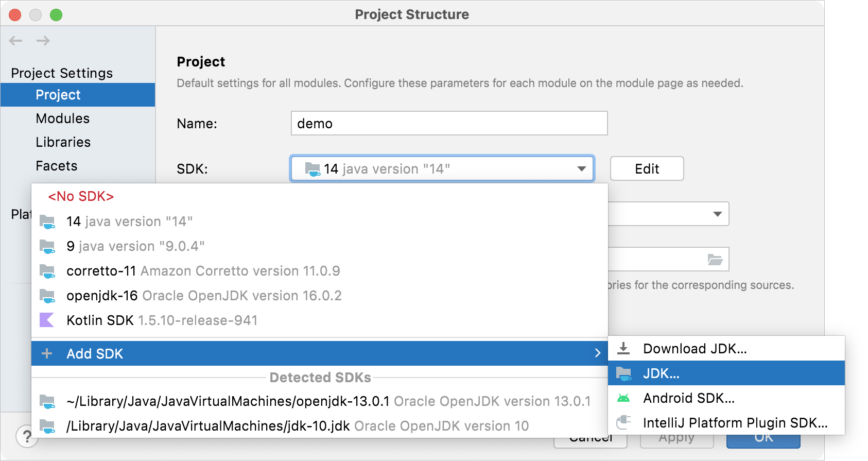Viewport: 868px width, 461px height.
Task: Open Facets in the sidebar
Action: (78, 166)
